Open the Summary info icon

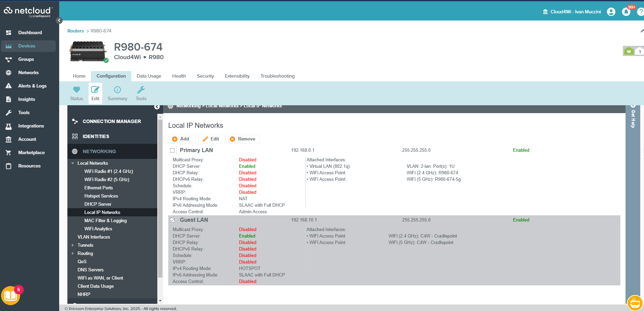pos(117,90)
